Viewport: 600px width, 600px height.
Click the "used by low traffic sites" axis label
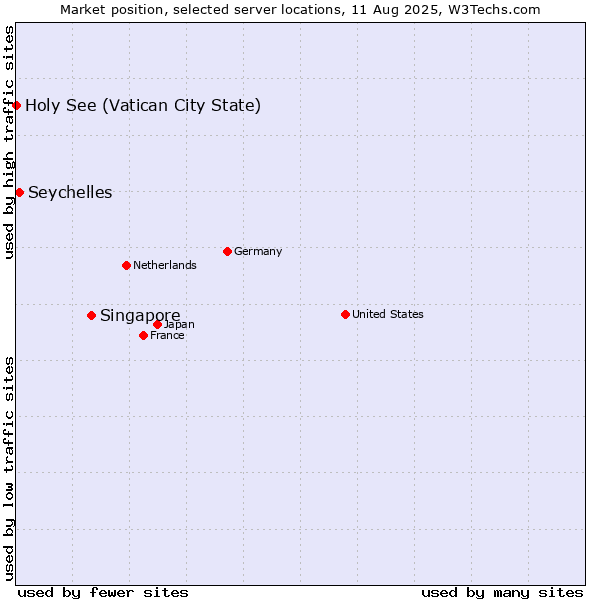(x=8, y=469)
